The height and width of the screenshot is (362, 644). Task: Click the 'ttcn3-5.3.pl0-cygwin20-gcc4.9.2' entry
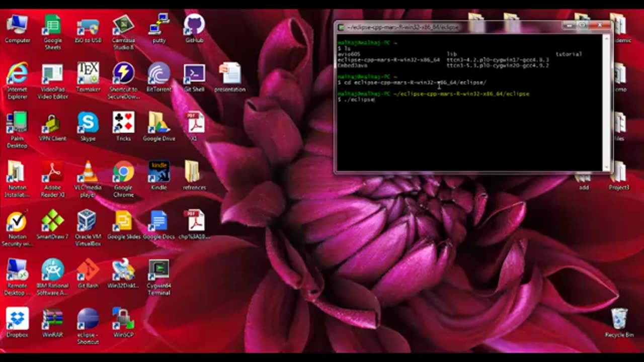tap(498, 65)
